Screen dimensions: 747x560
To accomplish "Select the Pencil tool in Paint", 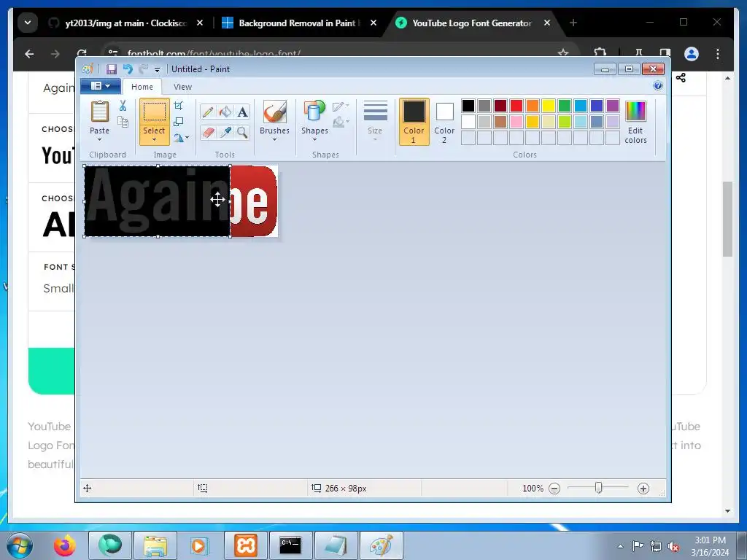I will (208, 112).
